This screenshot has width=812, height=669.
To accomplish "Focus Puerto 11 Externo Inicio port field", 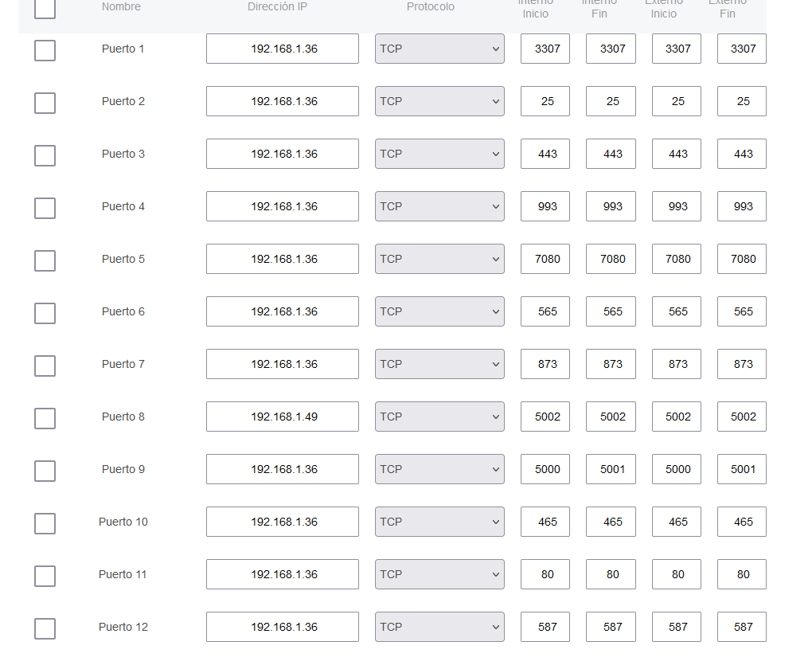I will (x=677, y=574).
